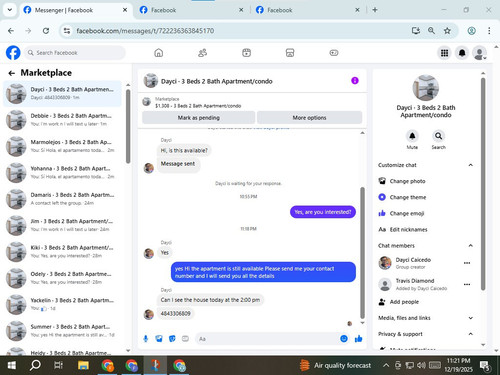Open the taskbar clock and date
Screen dimensions: 500x375
pyautogui.click(x=458, y=365)
